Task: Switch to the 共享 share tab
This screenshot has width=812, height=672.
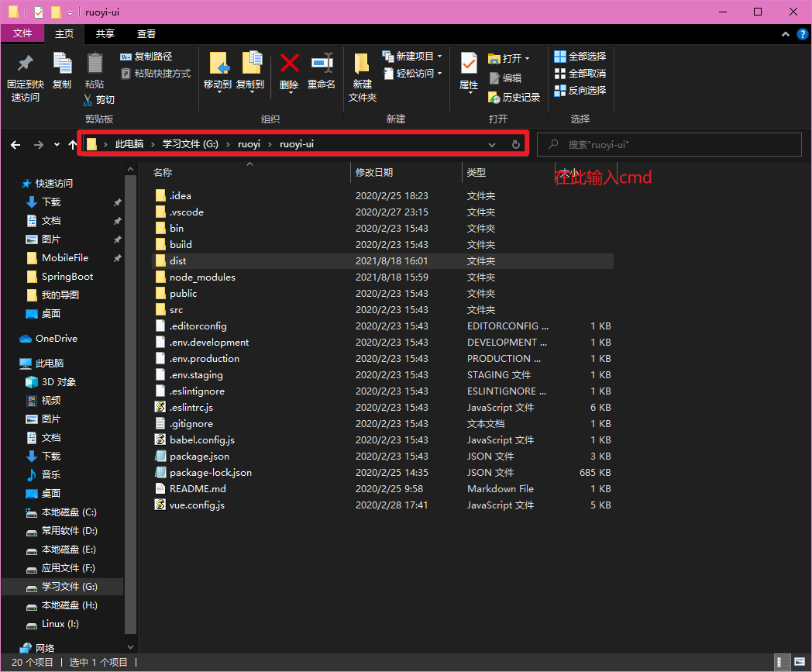Action: 105,33
